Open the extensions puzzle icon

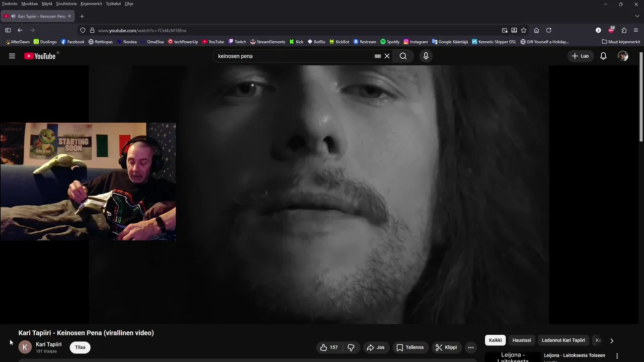click(624, 30)
